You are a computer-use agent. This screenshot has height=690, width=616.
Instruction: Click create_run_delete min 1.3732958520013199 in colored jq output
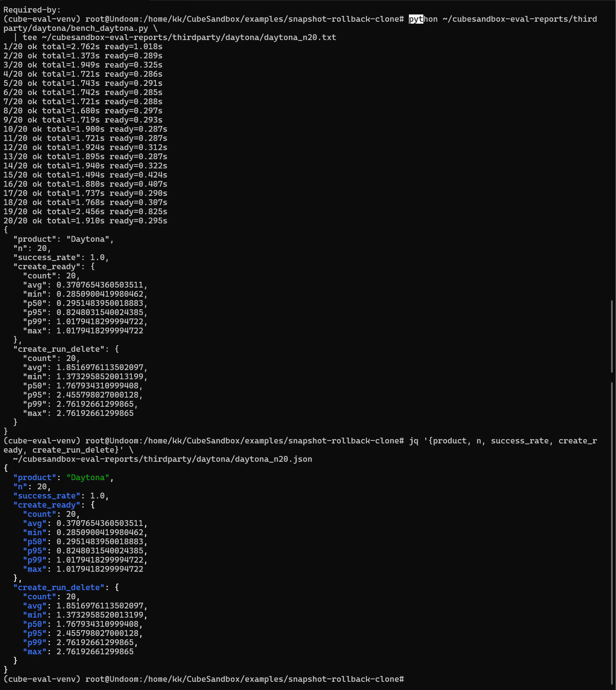pyautogui.click(x=85, y=615)
